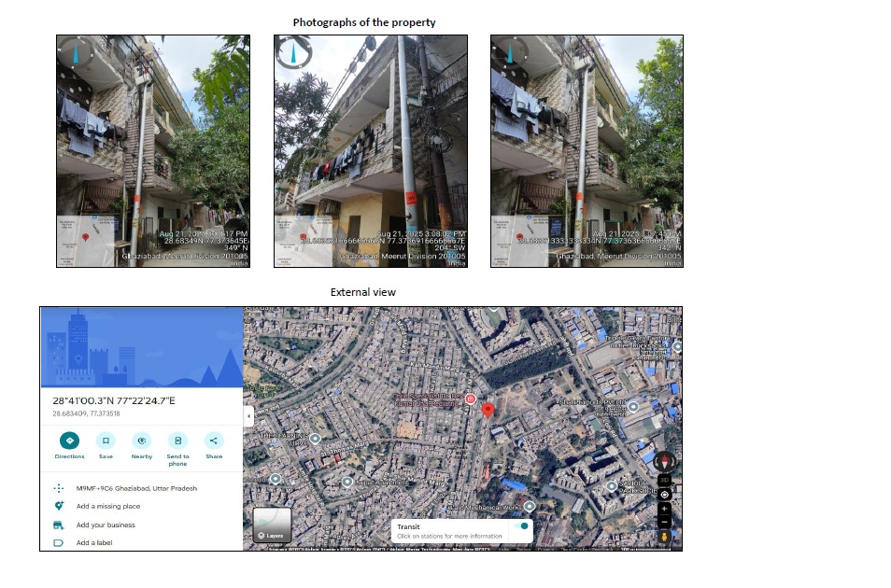Collapse the side panel with arrow
This screenshot has height=588, width=891.
pyautogui.click(x=247, y=415)
